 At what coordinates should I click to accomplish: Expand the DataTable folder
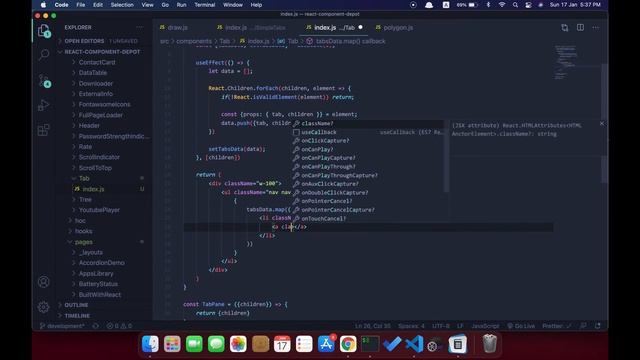pyautogui.click(x=93, y=73)
